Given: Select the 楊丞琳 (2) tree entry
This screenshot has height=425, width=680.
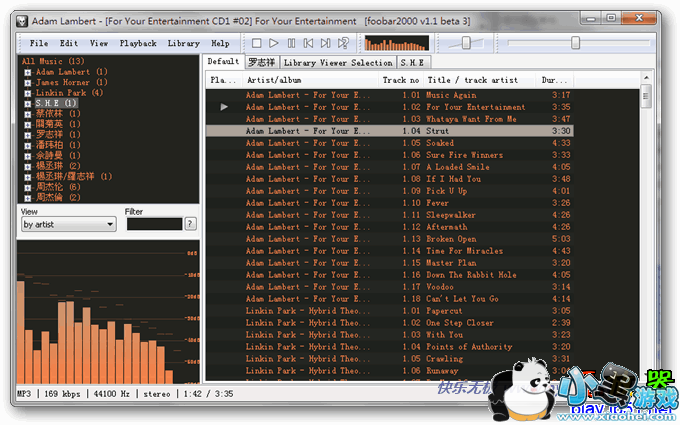Looking at the screenshot, I should click(58, 166).
